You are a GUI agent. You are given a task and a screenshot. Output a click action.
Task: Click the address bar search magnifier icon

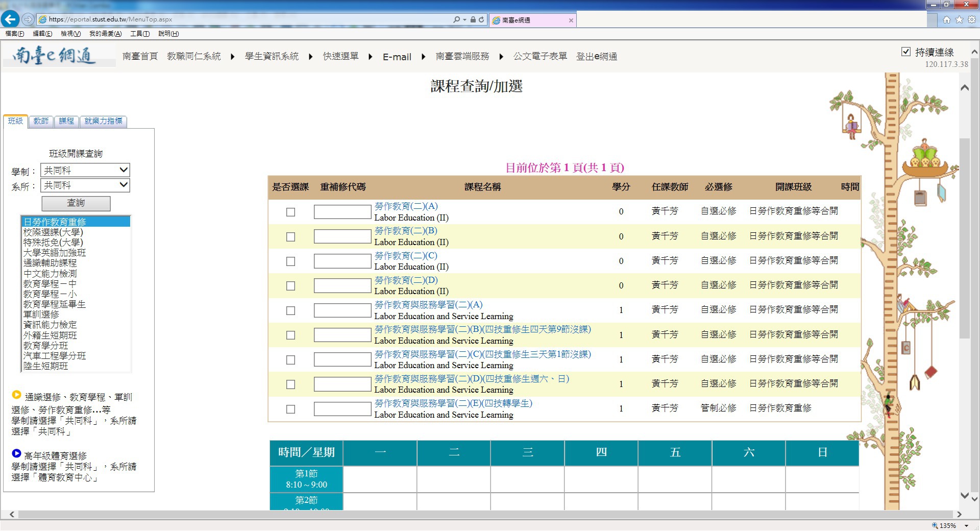point(456,19)
